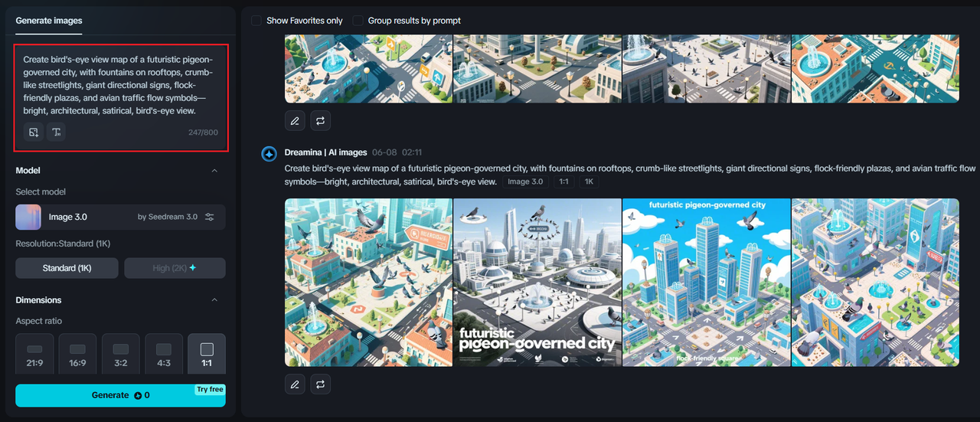
Task: Select the 16:9 aspect ratio option
Action: click(77, 355)
